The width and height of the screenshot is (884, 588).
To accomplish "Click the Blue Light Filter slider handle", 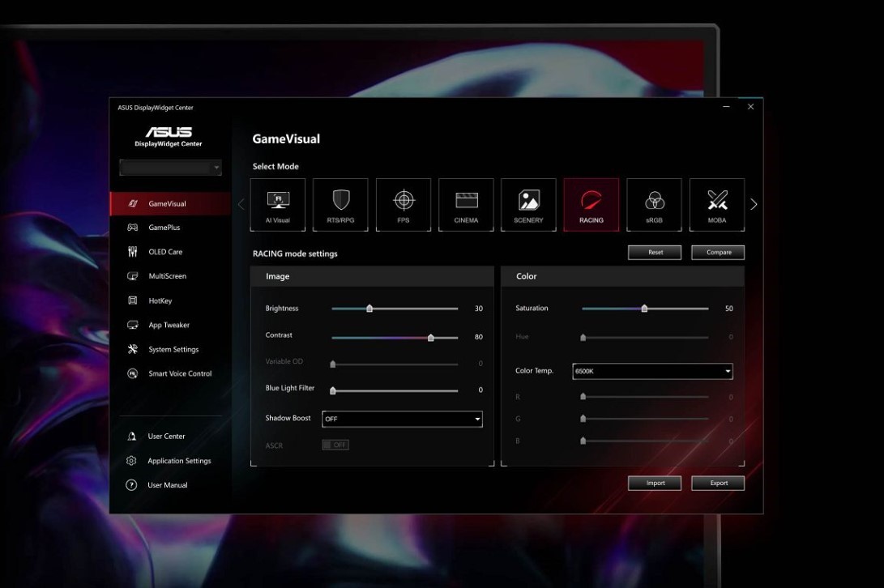I will [333, 390].
